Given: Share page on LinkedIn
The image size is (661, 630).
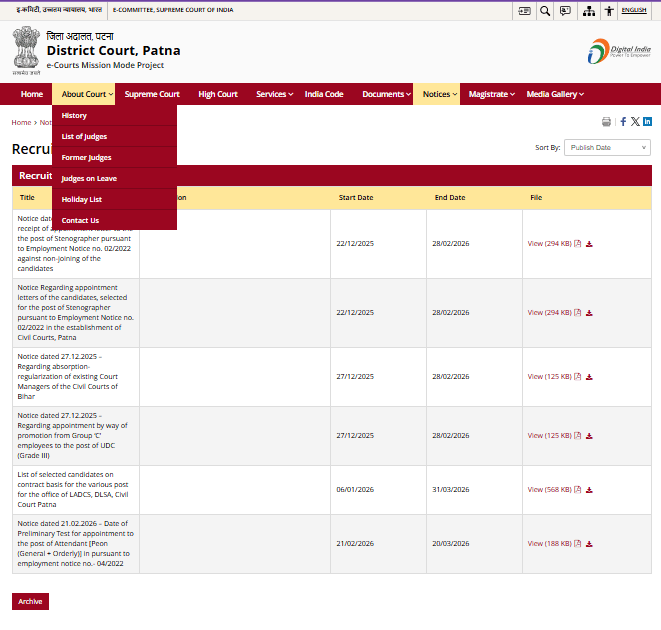Looking at the screenshot, I should pyautogui.click(x=647, y=121).
